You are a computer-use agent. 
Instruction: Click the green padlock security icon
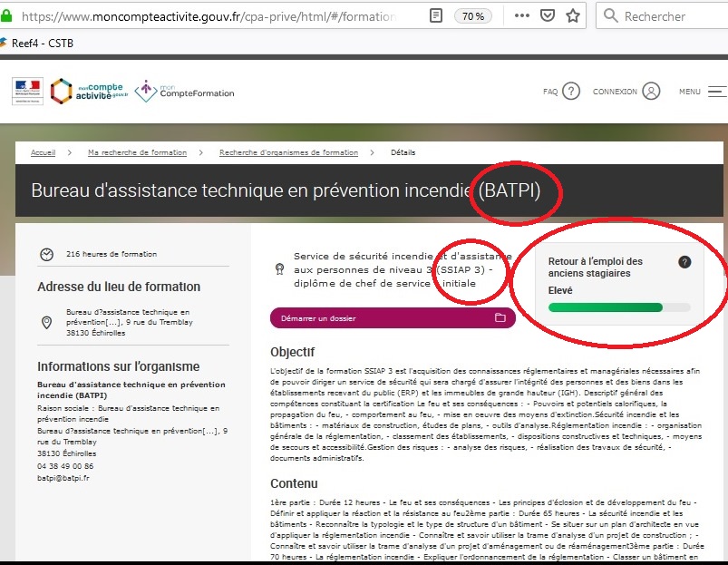point(6,15)
